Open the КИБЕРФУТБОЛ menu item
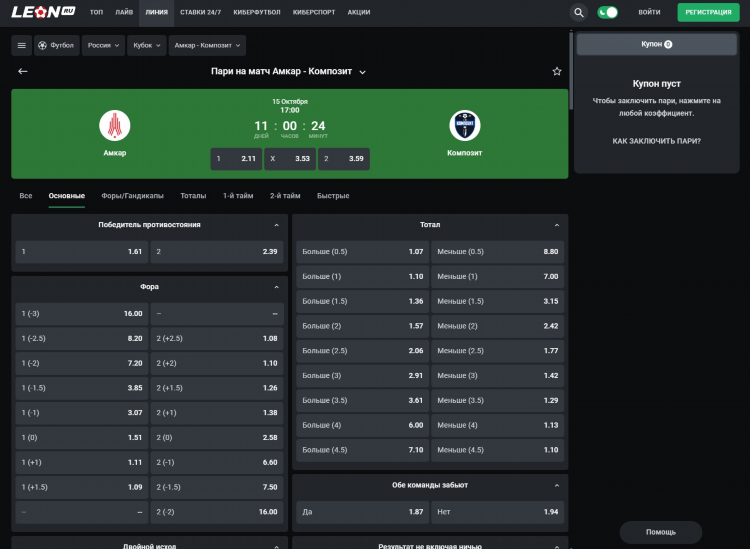Viewport: 750px width, 549px height. [x=257, y=12]
